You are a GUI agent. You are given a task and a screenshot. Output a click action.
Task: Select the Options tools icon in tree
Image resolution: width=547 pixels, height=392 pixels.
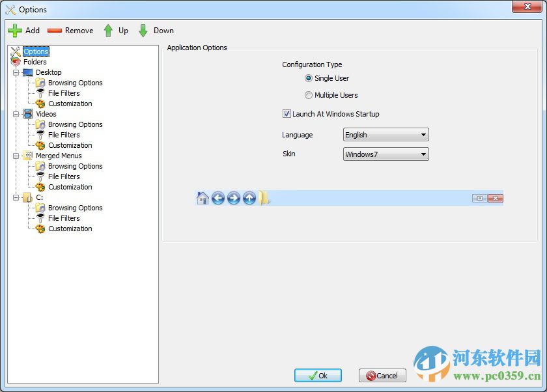point(16,51)
